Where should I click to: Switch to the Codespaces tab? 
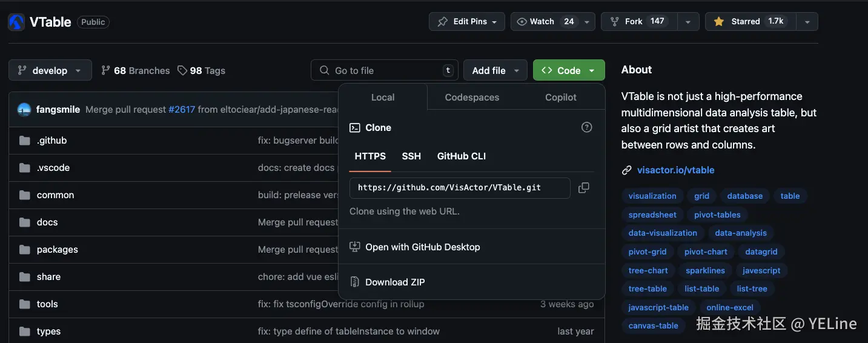472,98
